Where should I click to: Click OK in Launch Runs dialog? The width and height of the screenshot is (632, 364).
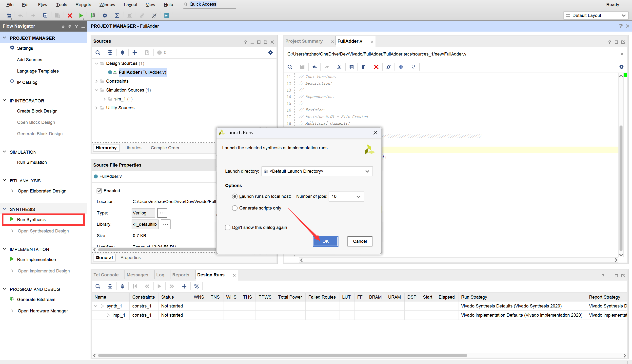click(325, 241)
